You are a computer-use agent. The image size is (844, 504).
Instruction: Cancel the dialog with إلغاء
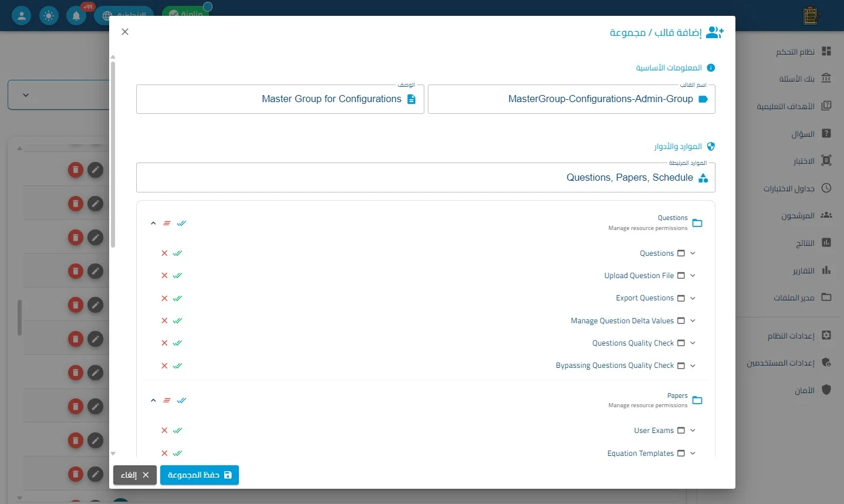pyautogui.click(x=135, y=475)
